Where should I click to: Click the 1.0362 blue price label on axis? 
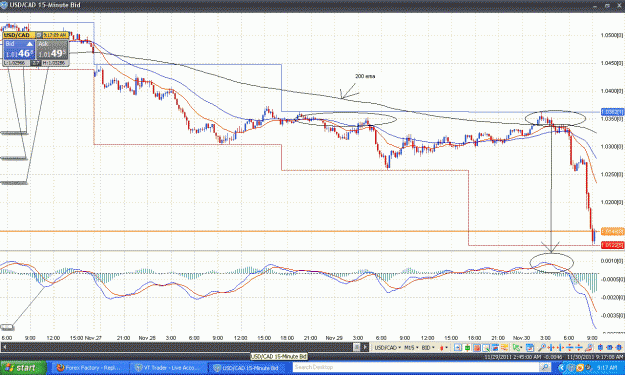(612, 112)
